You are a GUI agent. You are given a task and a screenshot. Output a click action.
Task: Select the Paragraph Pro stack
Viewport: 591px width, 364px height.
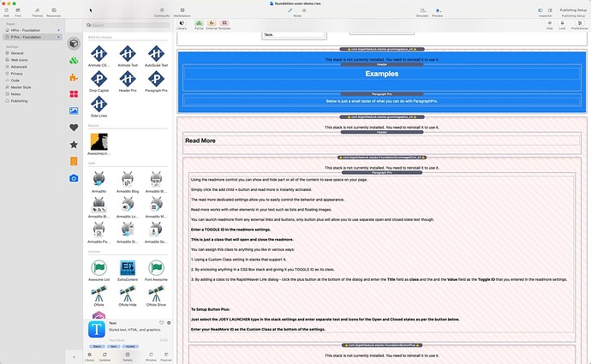[x=156, y=81]
